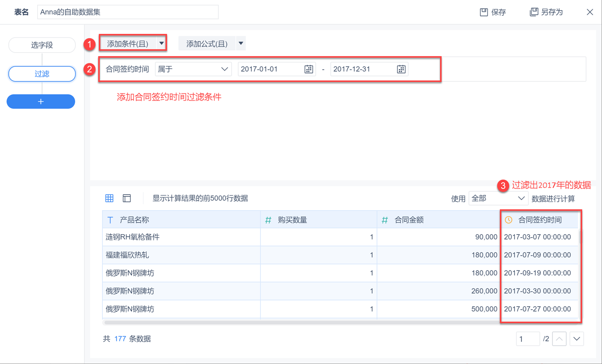Click the 177 total records count
The image size is (602, 364).
(120, 339)
